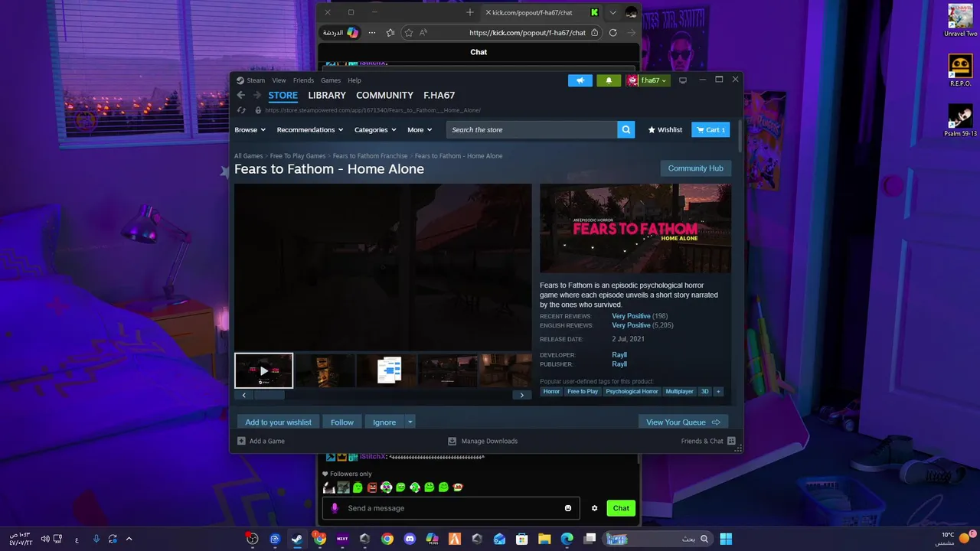980x551 pixels.
Task: Open the COMMUNITY tab
Action: pyautogui.click(x=384, y=95)
